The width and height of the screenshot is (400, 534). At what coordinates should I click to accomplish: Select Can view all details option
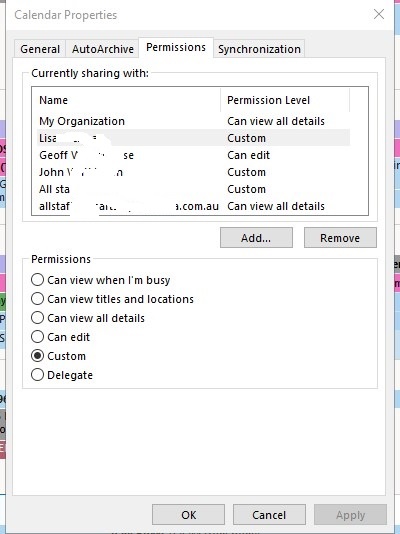(x=37, y=318)
